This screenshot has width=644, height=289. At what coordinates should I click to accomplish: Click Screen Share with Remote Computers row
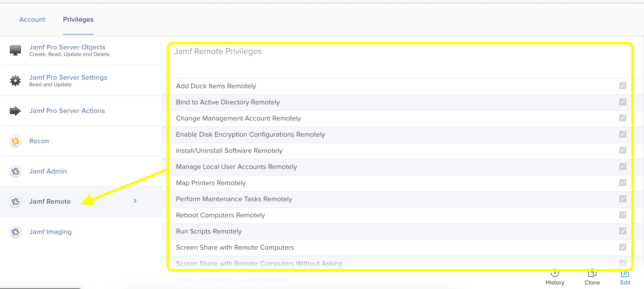tap(235, 247)
